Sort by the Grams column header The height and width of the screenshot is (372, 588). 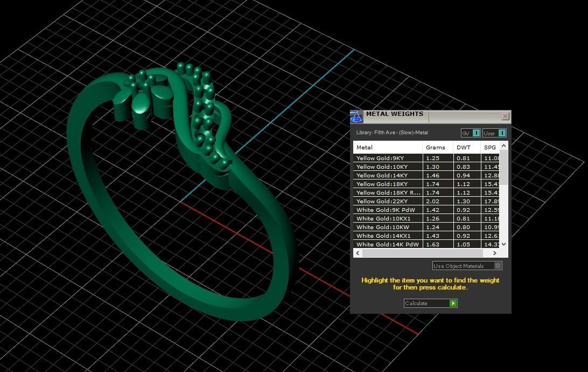pyautogui.click(x=438, y=148)
